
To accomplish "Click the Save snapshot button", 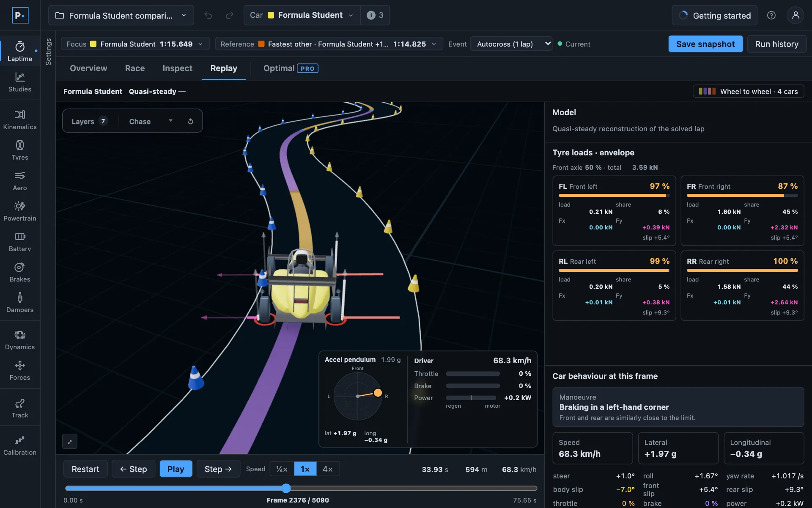I will pyautogui.click(x=705, y=44).
